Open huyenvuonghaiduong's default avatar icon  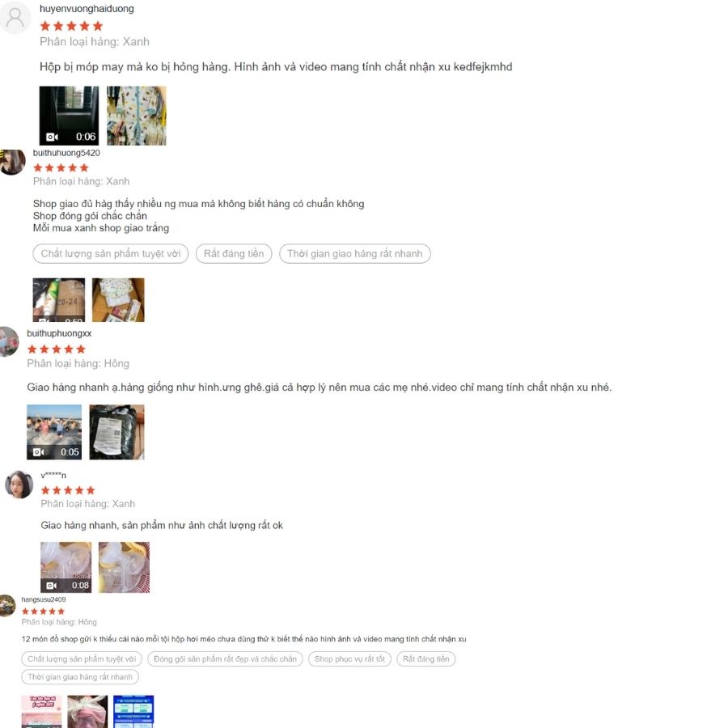pos(15,17)
